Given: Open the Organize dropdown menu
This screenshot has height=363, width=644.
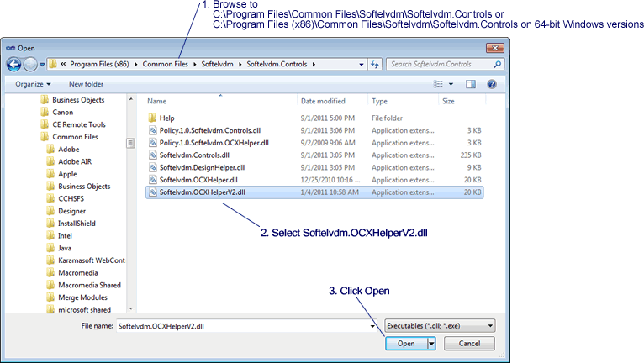Looking at the screenshot, I should coord(33,84).
